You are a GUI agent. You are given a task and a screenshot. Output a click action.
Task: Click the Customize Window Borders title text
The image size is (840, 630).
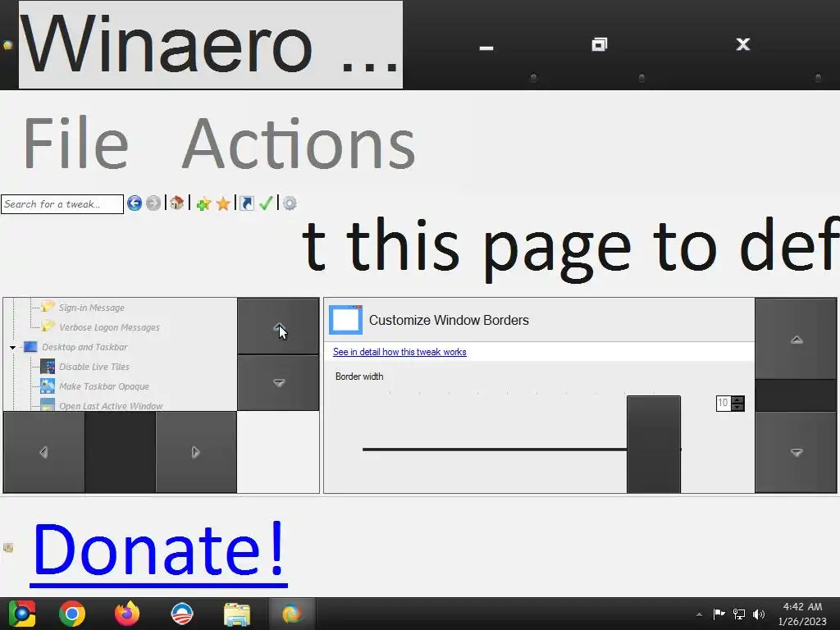click(x=449, y=321)
